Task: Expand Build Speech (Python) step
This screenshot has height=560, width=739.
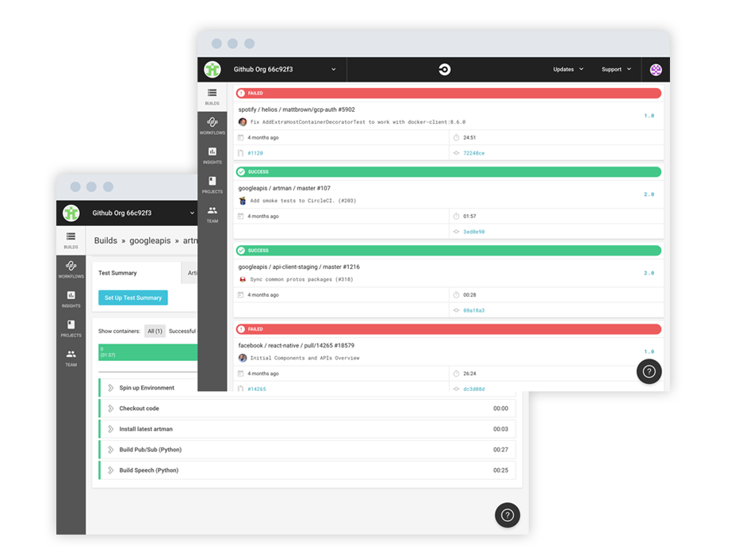Action: coord(110,470)
